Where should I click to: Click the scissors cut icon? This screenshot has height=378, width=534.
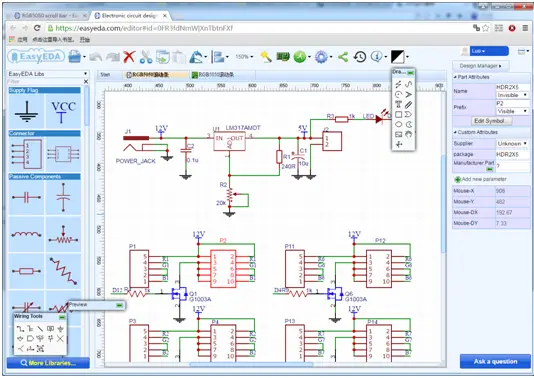pyautogui.click(x=146, y=57)
